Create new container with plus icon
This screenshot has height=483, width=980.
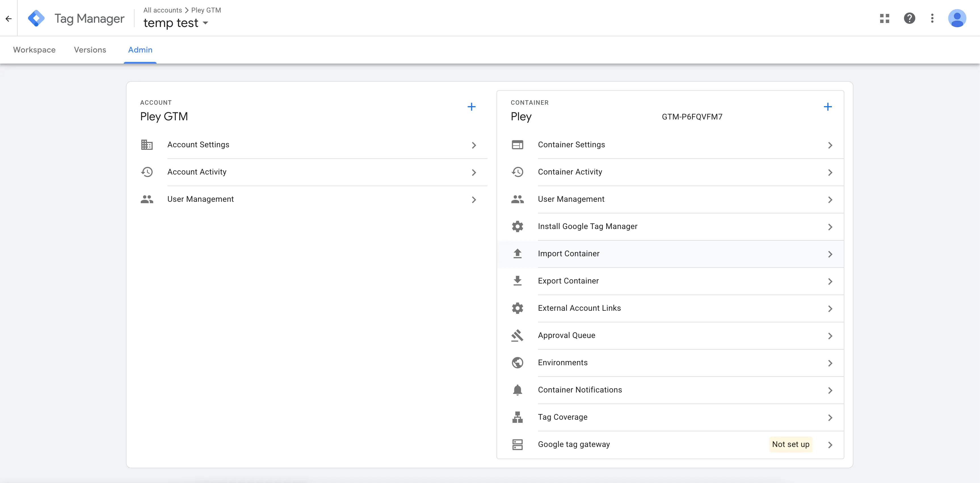click(827, 107)
